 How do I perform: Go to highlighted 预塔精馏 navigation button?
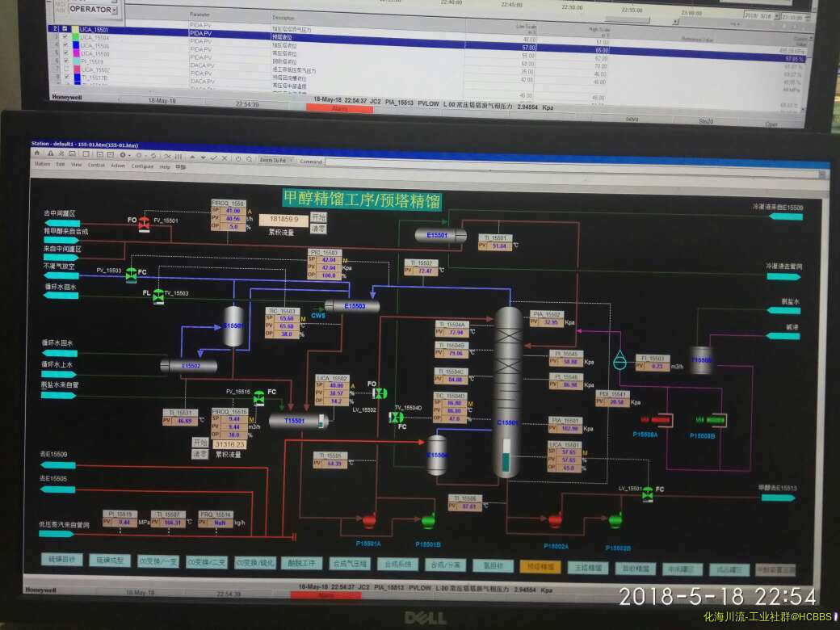[x=540, y=568]
